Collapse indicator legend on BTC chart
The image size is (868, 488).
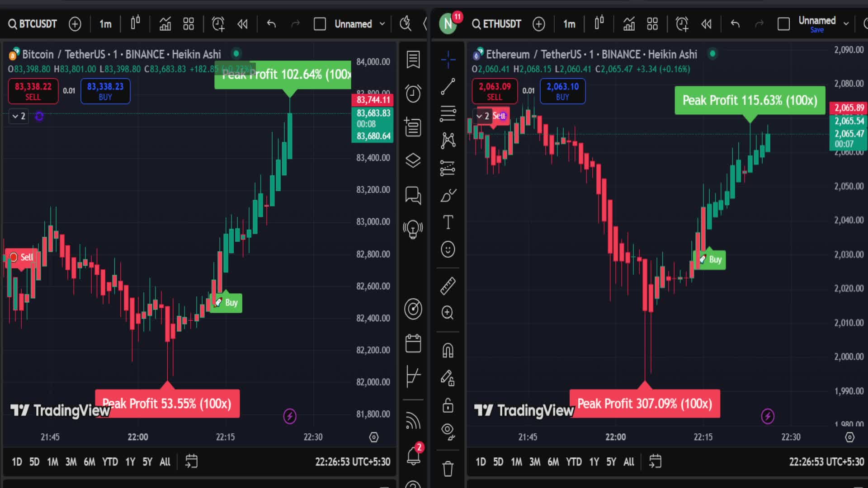tap(19, 116)
